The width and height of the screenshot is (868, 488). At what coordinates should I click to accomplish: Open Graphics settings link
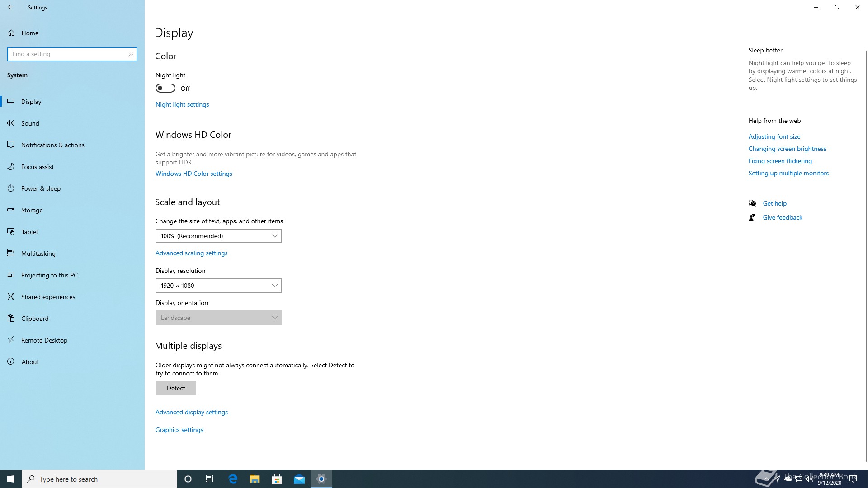pyautogui.click(x=179, y=430)
